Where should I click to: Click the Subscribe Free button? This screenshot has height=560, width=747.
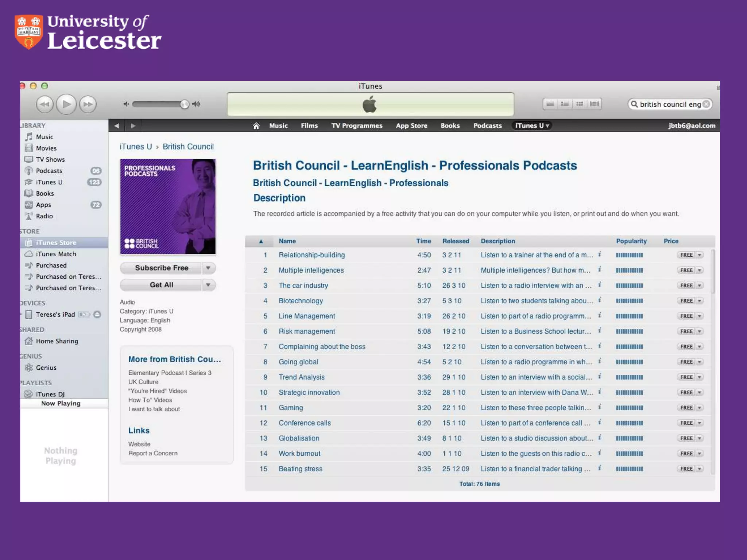[x=161, y=268]
